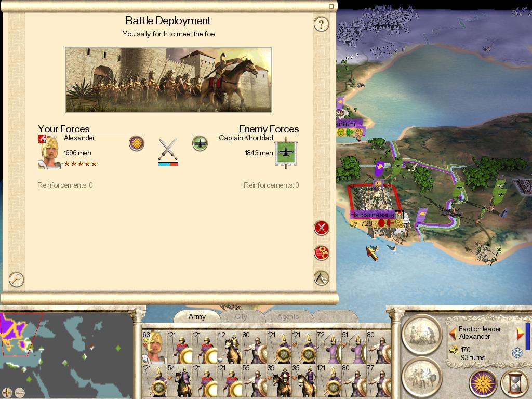Viewport: 532px width, 399px height.
Task: Zoom in the minimap with plus button
Action: pos(7,393)
